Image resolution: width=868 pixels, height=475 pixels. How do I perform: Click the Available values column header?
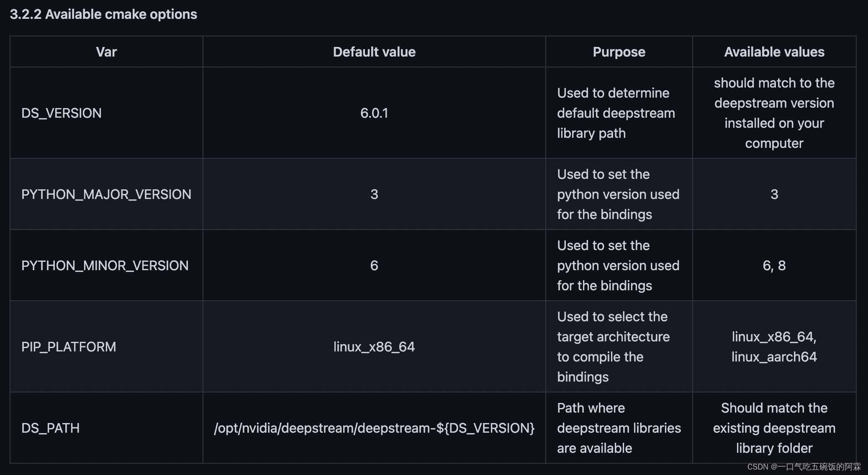coord(774,52)
